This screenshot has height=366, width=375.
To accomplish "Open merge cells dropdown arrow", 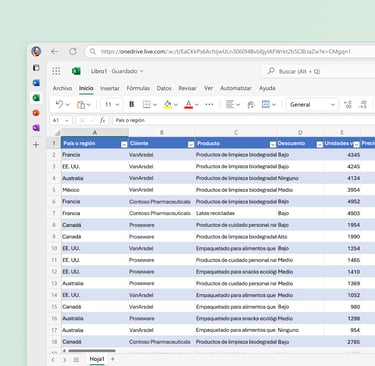I will point(274,105).
